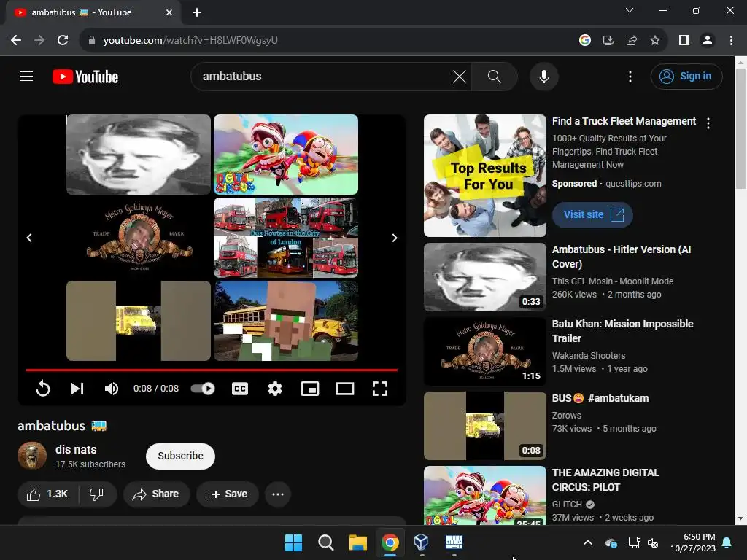Image resolution: width=747 pixels, height=560 pixels.
Task: Share the ambatubus video
Action: tap(156, 494)
